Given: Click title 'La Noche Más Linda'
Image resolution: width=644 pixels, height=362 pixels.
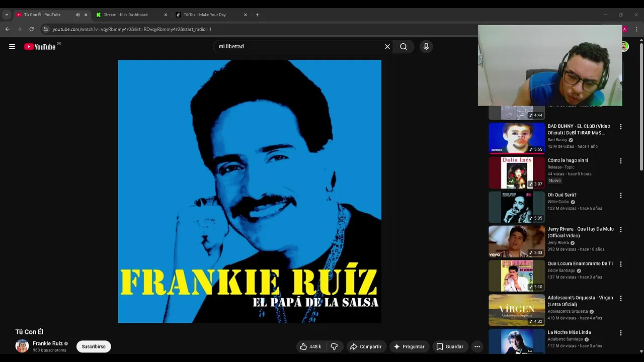Looking at the screenshot, I should [x=569, y=332].
